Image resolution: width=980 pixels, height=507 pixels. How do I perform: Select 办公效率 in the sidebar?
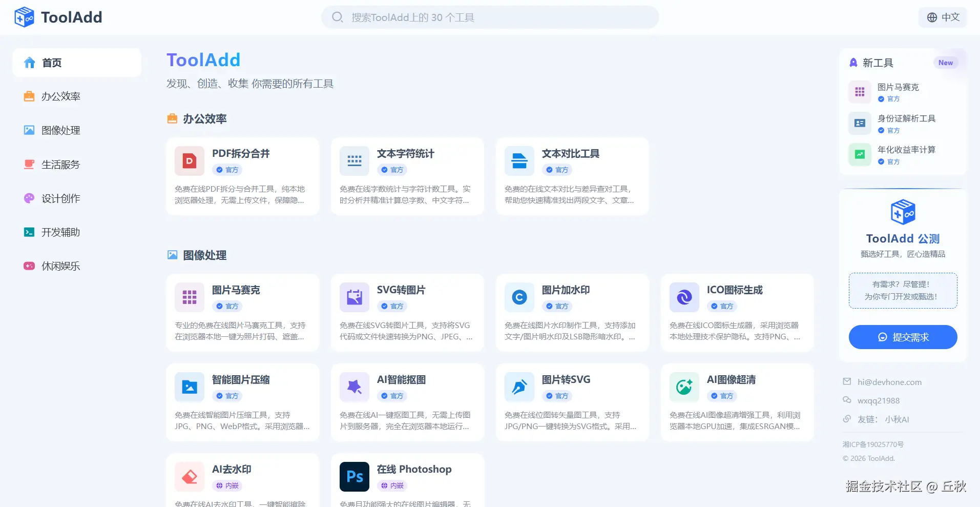click(77, 96)
